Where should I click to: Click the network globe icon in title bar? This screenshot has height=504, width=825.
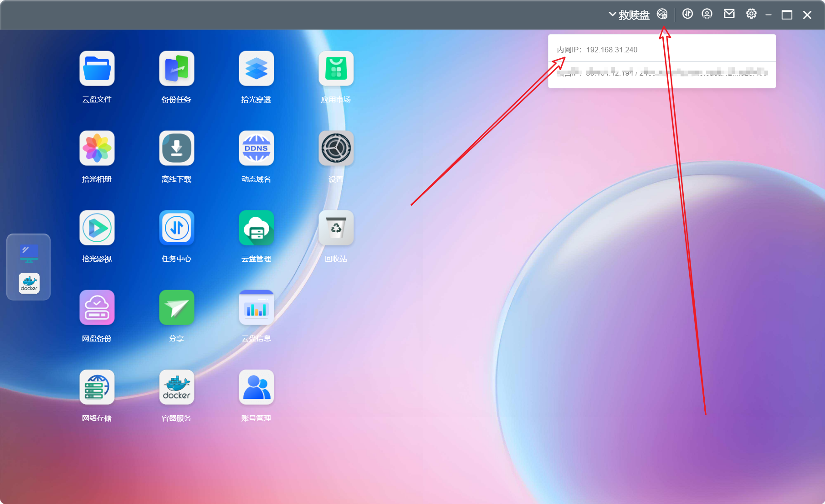[662, 14]
